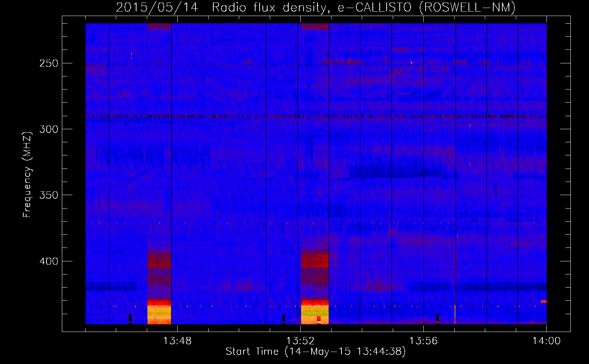Click the 400 frequency tick label
The width and height of the screenshot is (589, 364).
[x=49, y=261]
